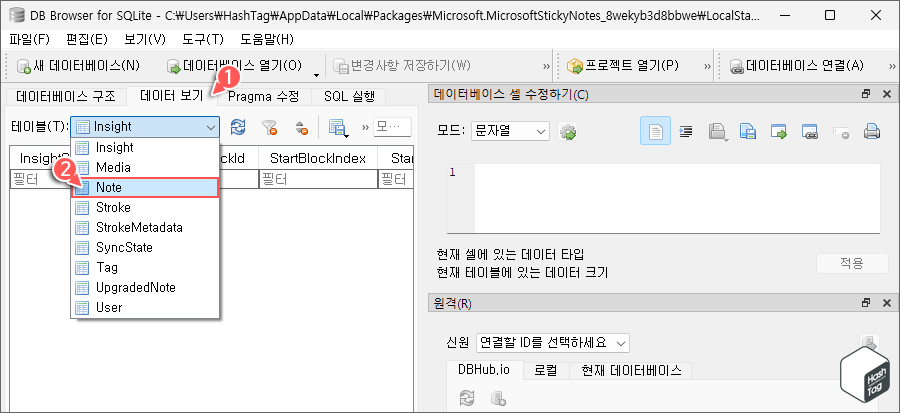The image size is (900, 413).
Task: Open the 보기(V) menu
Action: coord(145,40)
